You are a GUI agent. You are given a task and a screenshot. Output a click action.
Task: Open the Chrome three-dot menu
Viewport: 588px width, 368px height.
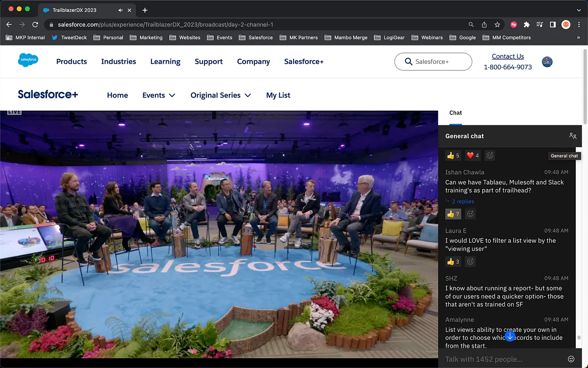579,24
